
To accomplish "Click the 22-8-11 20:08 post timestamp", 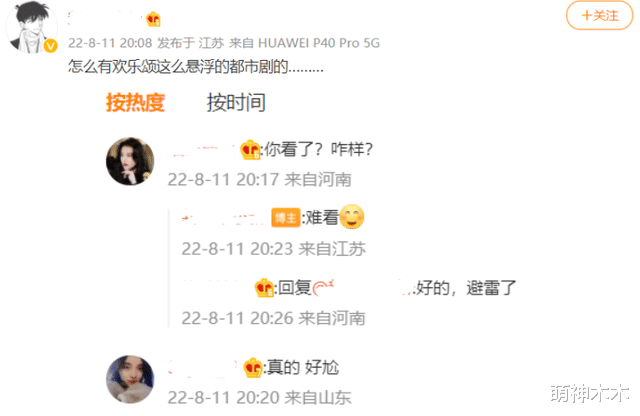I will (x=110, y=43).
